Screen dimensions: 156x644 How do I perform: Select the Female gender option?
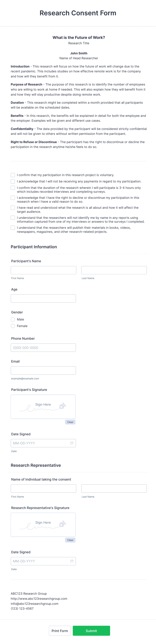13,326
